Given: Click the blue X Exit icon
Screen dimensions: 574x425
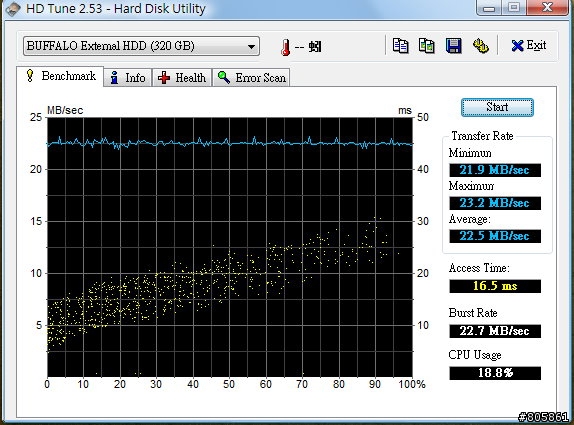Looking at the screenshot, I should pos(517,46).
